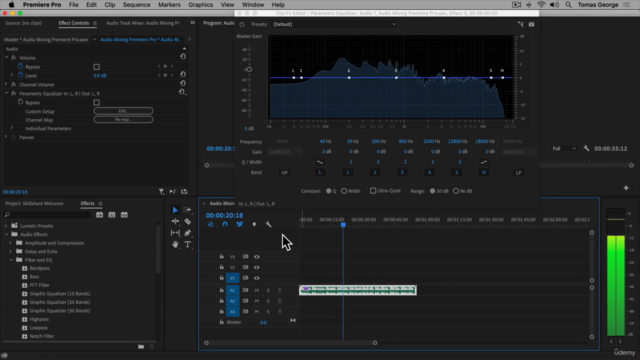Toggle band 3 enable button
The width and height of the screenshot is (640, 360).
(x=402, y=173)
